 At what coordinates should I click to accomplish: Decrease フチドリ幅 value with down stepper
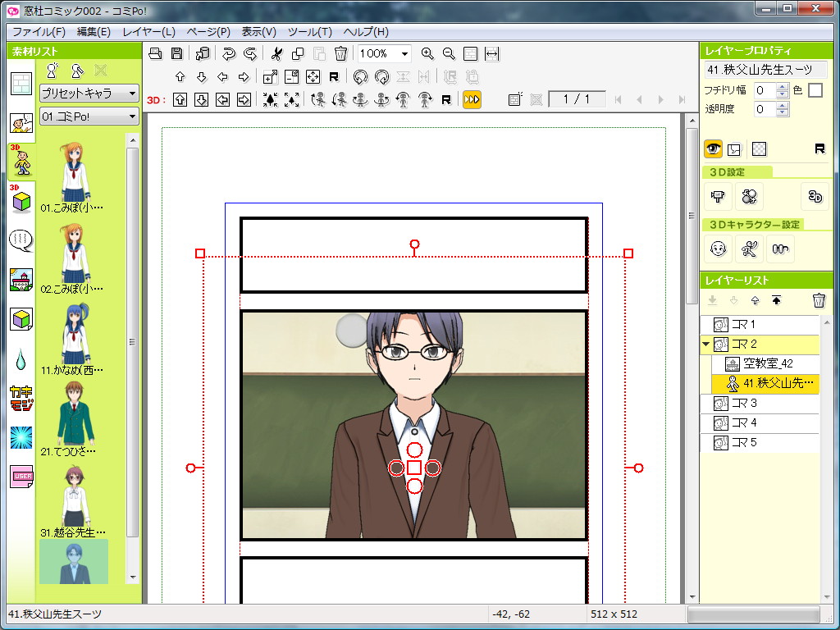click(782, 94)
